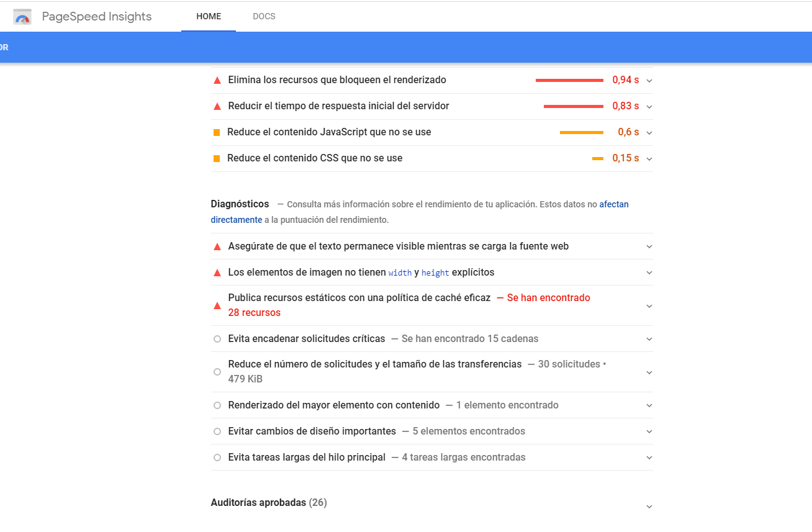Click gray circle beside 'Evita tareas largas'

(217, 458)
